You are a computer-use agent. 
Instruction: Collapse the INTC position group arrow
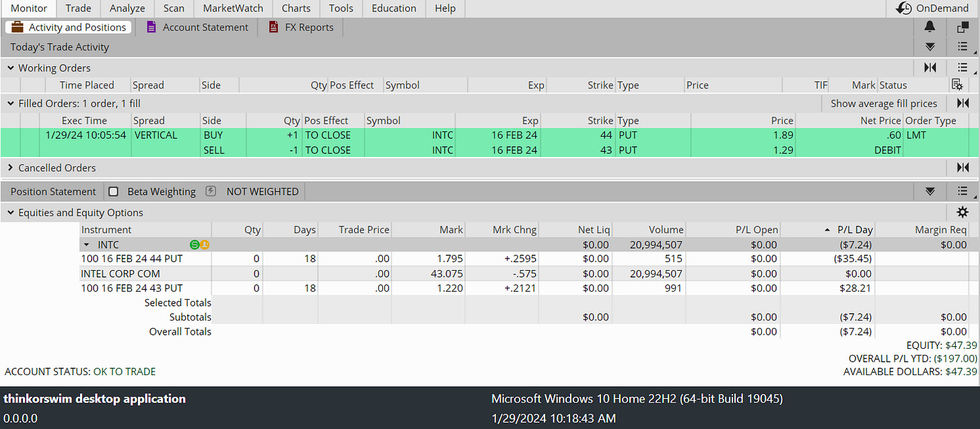pos(86,244)
